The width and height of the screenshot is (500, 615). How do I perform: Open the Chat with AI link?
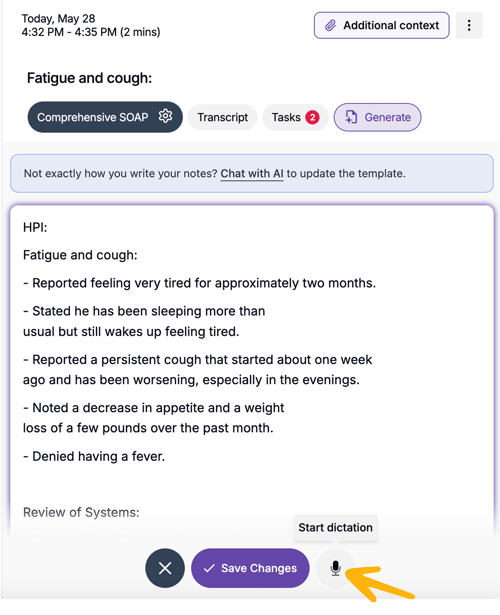[252, 173]
